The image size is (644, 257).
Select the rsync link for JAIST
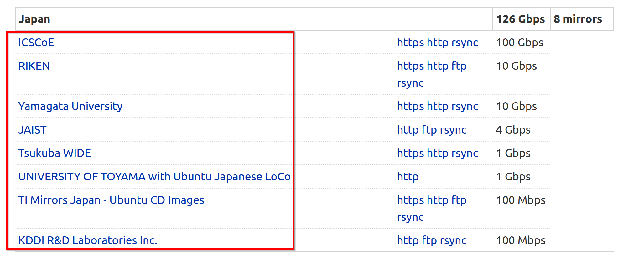point(453,130)
